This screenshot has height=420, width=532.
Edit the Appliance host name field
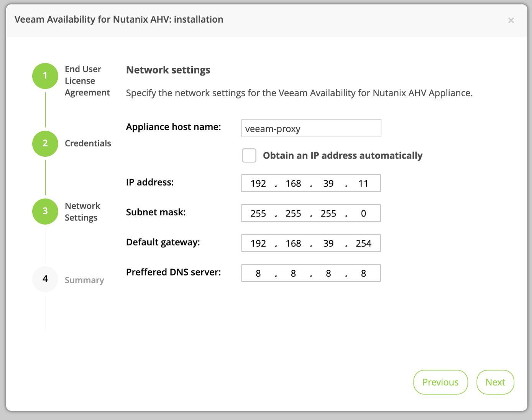(x=311, y=128)
